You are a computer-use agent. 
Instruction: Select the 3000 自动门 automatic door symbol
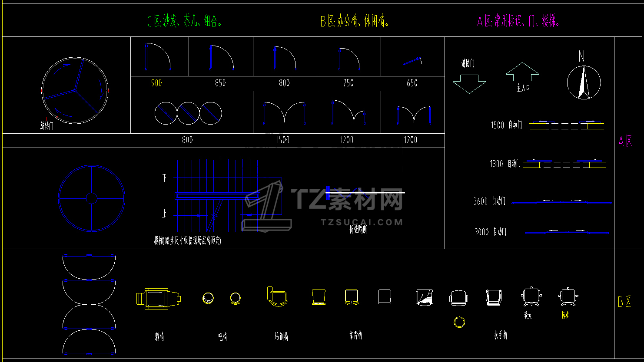[567, 232]
